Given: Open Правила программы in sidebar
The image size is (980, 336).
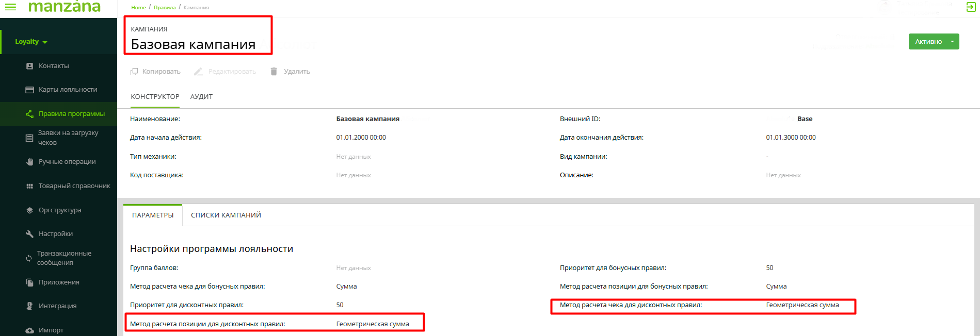Looking at the screenshot, I should point(71,114).
